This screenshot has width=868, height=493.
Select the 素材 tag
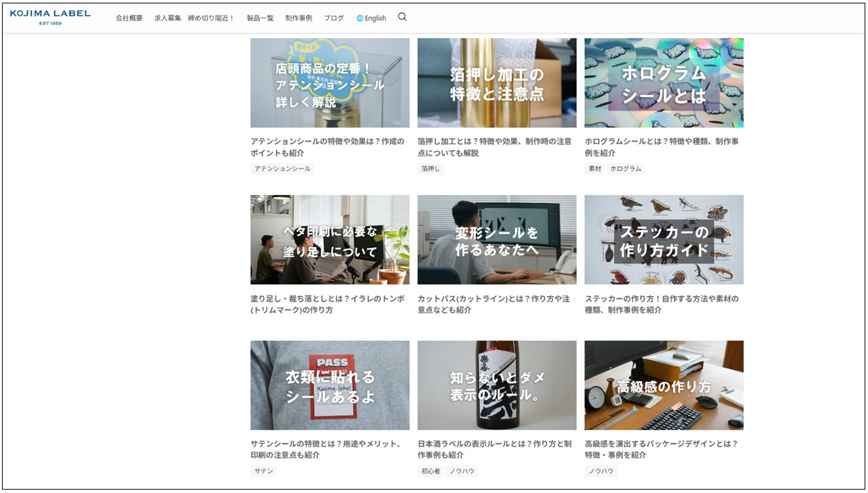tap(595, 168)
